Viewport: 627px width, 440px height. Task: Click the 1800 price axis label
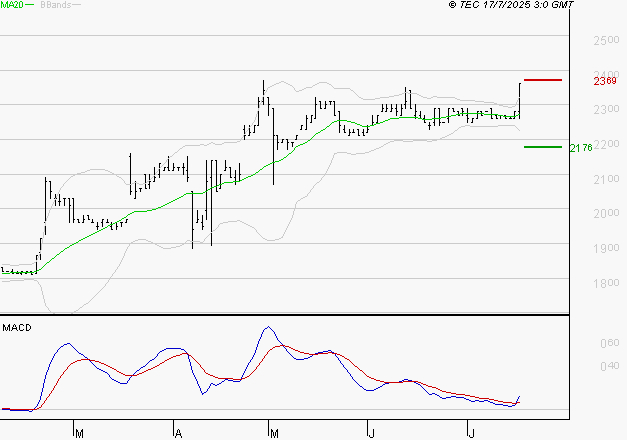click(606, 283)
